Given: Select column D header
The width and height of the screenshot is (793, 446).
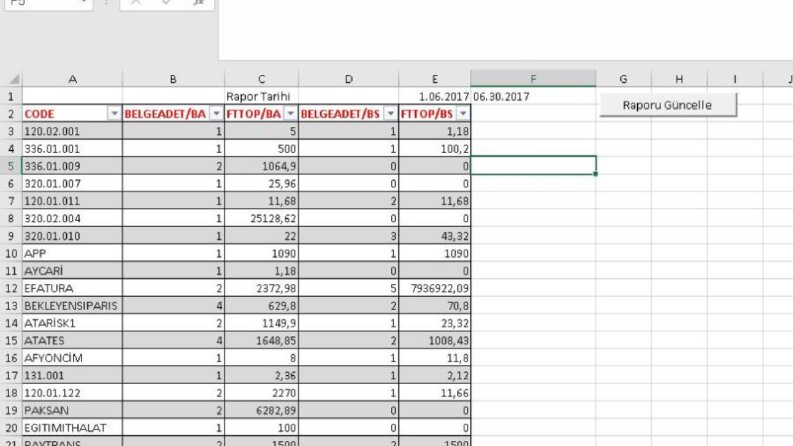Looking at the screenshot, I should click(x=348, y=79).
